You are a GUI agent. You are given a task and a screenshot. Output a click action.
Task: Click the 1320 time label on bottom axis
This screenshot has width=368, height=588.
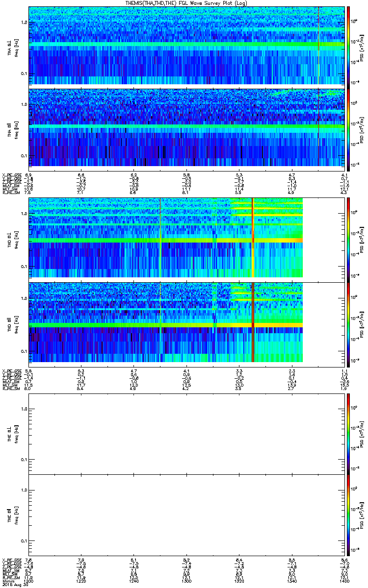[x=239, y=581]
